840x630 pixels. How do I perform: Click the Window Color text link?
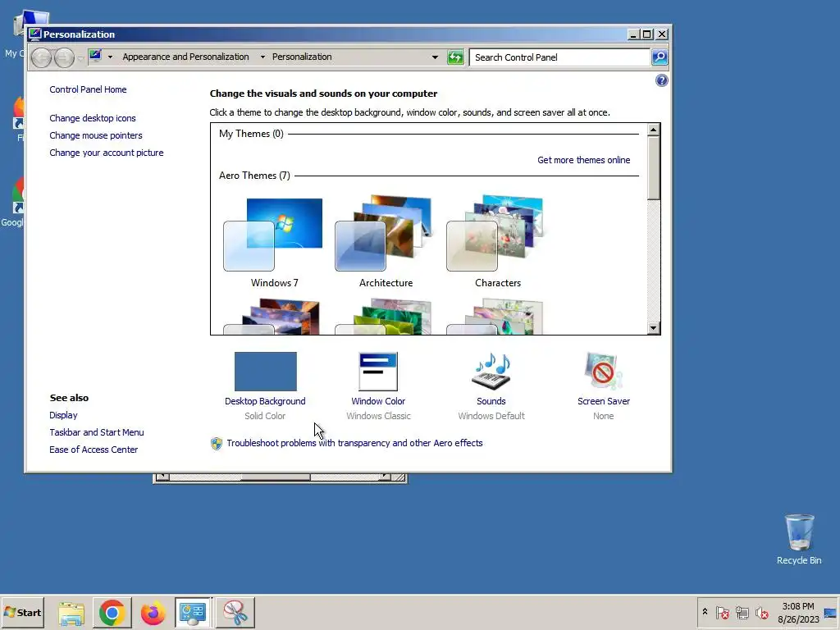[378, 401]
